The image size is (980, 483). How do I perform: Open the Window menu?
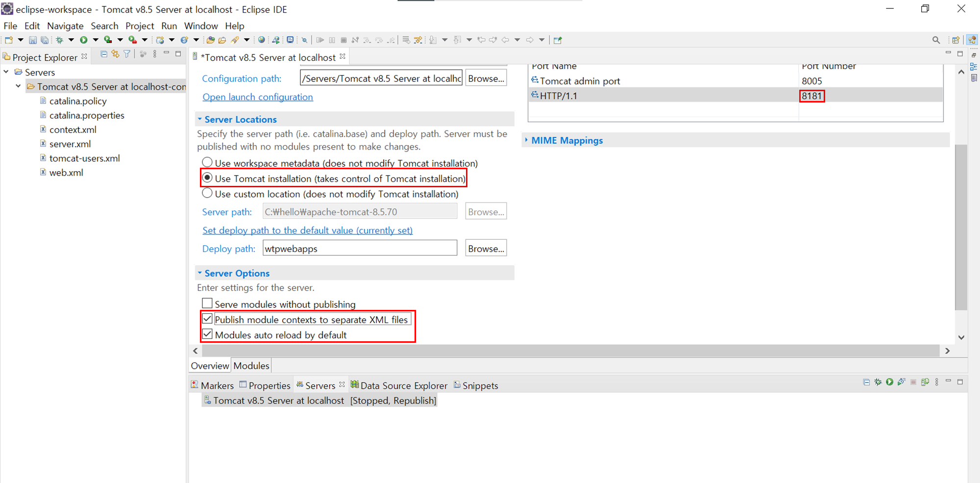coord(201,26)
